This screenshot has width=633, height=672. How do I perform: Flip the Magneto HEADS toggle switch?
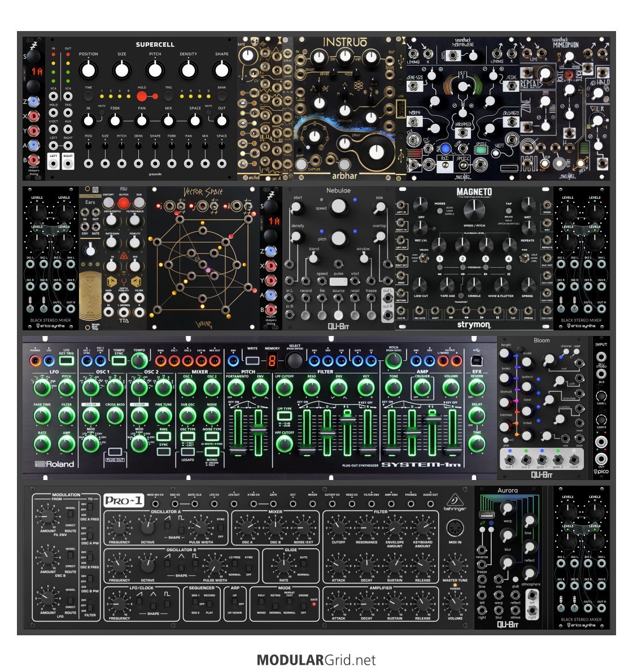[x=424, y=258]
